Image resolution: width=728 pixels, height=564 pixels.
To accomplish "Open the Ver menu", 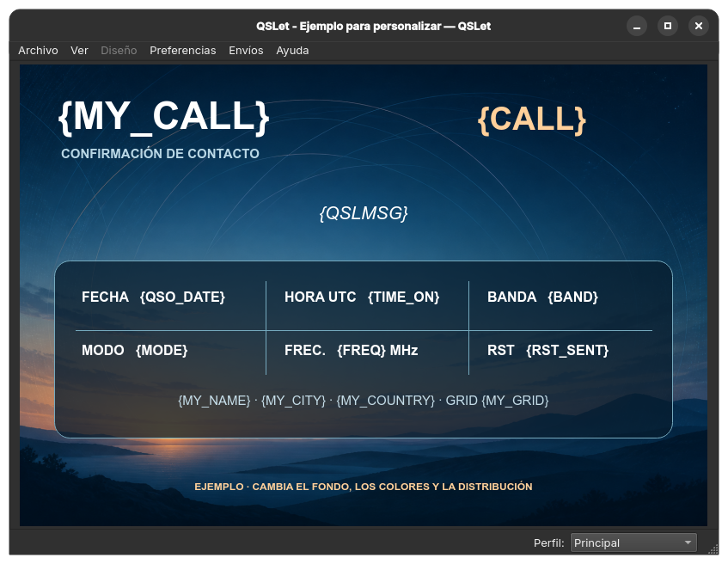I will tap(79, 50).
